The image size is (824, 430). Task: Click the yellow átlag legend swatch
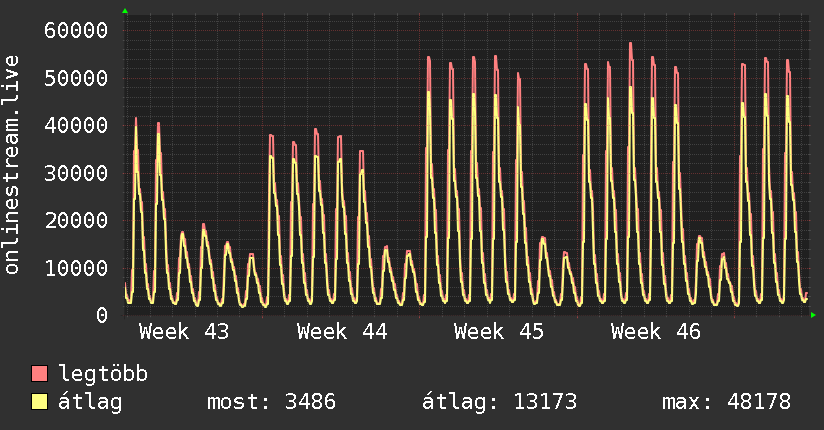coord(40,402)
